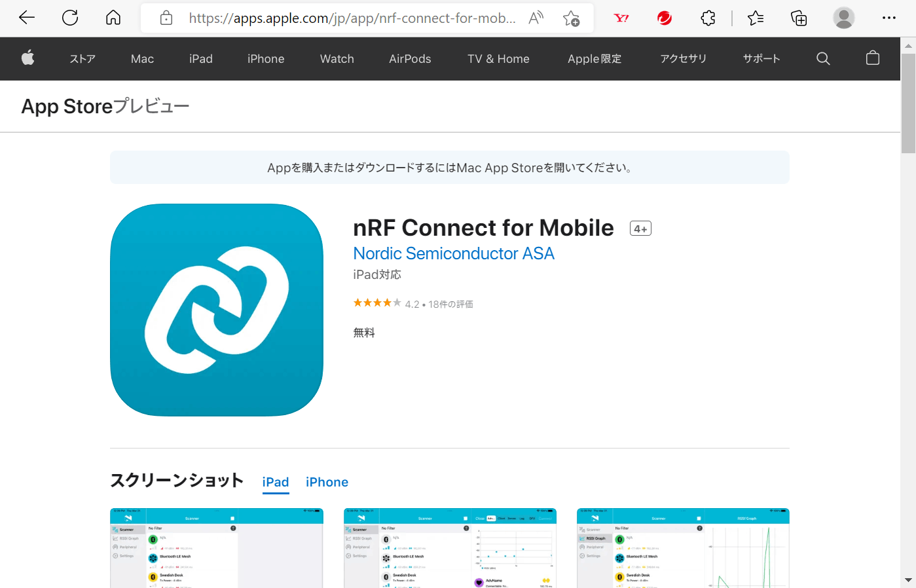
Task: Click the スクリーンショット section heading
Action: 177,481
